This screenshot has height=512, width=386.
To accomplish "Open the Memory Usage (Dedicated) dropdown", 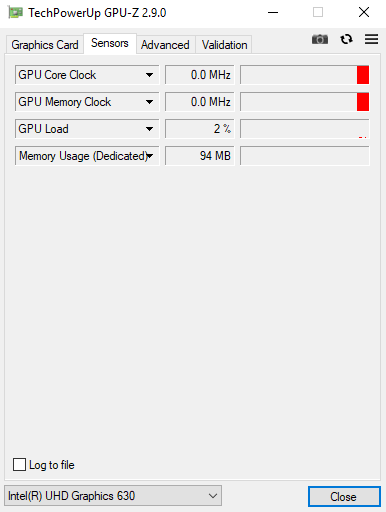I will [x=150, y=156].
